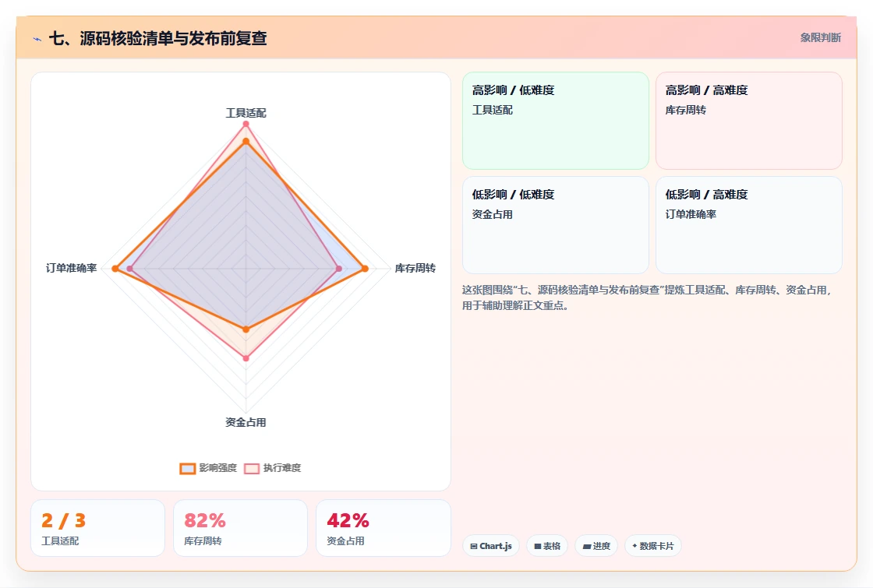Select the 表格 tag chip

pos(547,546)
